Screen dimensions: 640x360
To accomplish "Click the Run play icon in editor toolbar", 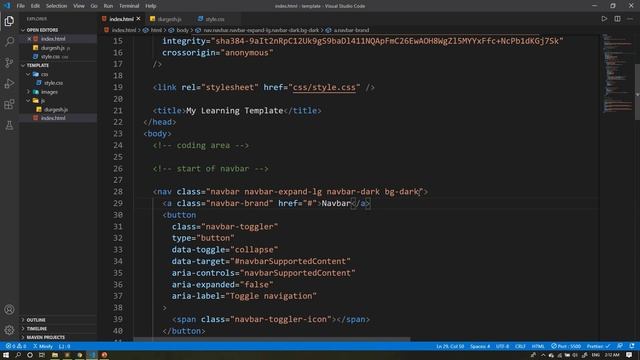I will click(604, 19).
